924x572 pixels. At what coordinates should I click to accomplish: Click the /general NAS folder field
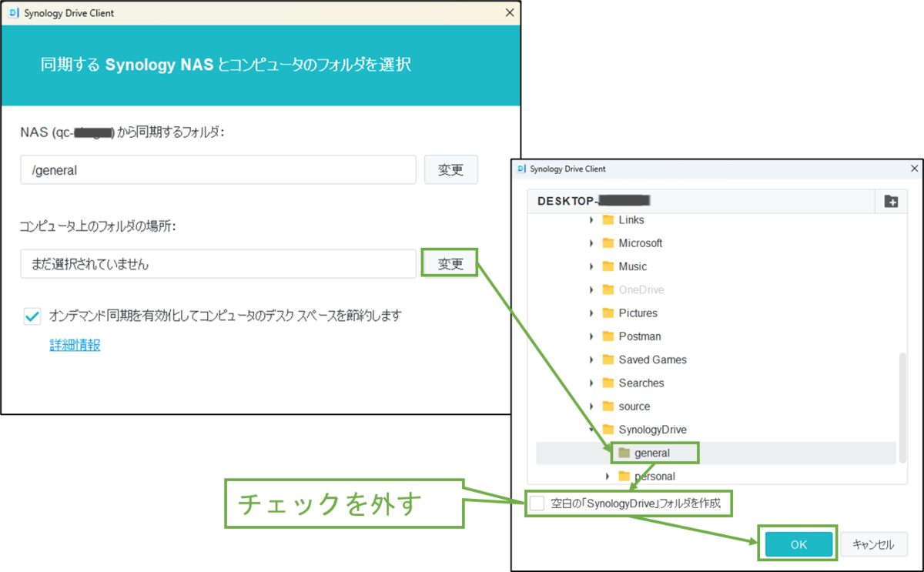(218, 170)
